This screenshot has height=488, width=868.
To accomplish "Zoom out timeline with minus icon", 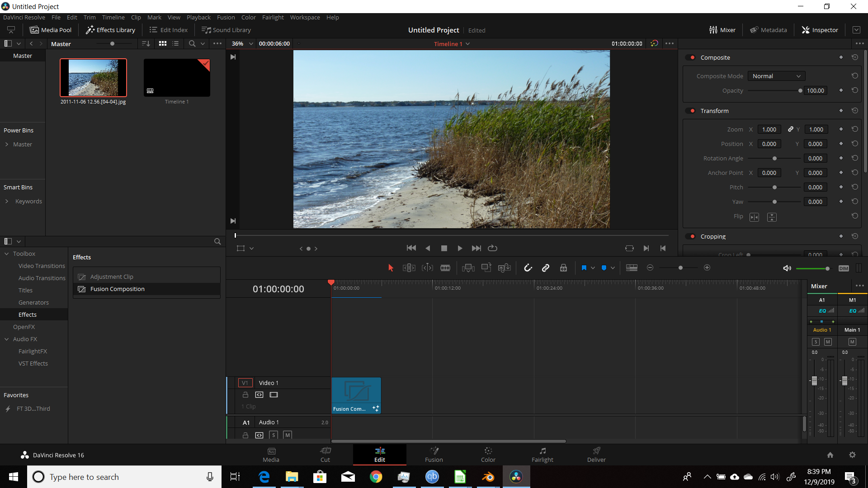I will point(650,268).
